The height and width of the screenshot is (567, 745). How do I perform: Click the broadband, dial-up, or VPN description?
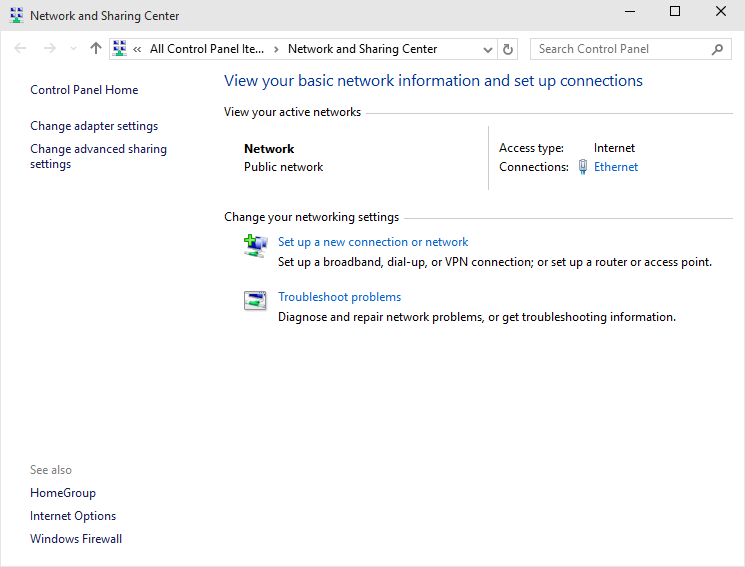pyautogui.click(x=495, y=262)
